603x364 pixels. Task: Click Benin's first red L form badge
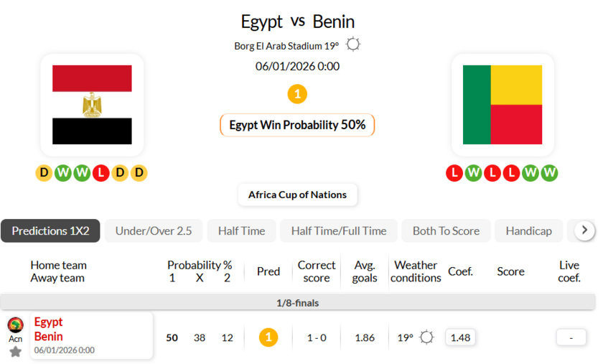(x=454, y=173)
